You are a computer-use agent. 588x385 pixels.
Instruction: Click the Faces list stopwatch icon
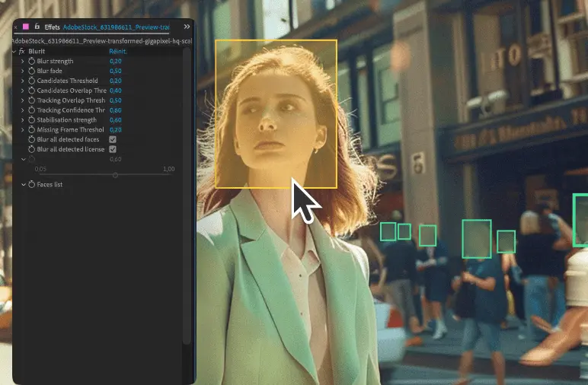click(31, 185)
